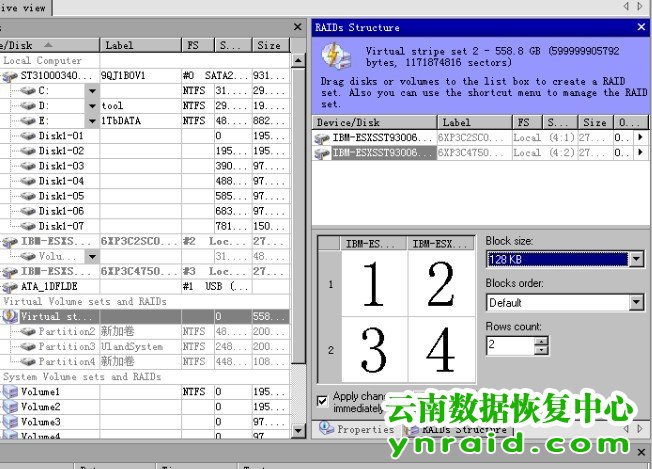Switch to the Properties tab
The image size is (652, 469).
pyautogui.click(x=357, y=429)
